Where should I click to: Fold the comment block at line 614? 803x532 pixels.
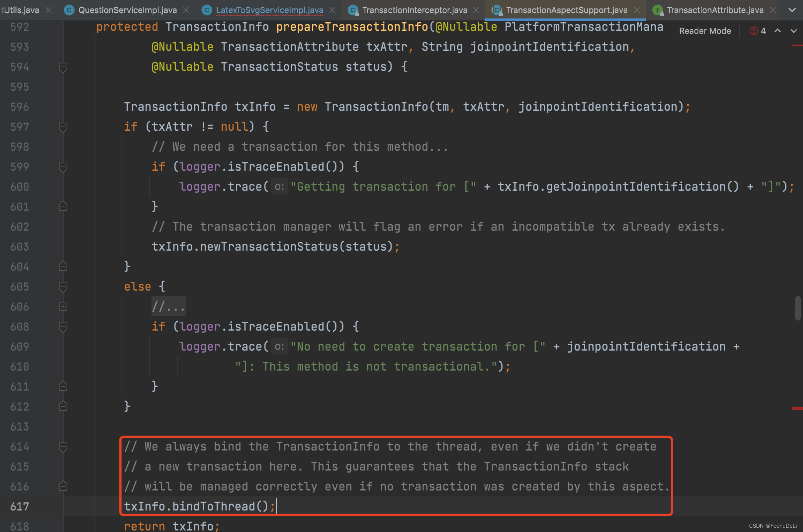coord(63,447)
